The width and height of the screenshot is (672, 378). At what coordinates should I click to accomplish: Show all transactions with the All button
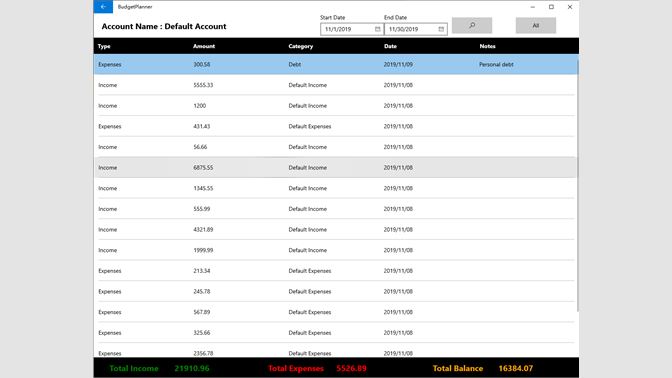coord(536,25)
